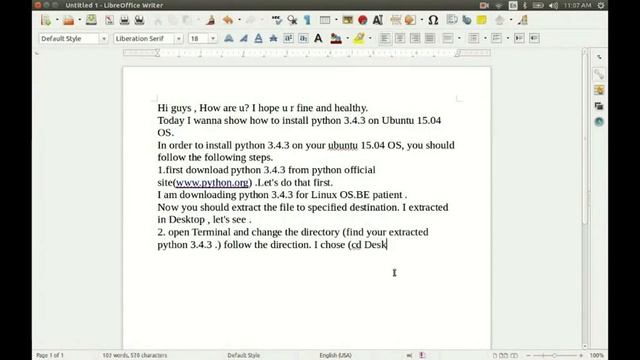This screenshot has height=360, width=640.
Task: Open the font size 18 dropdown
Action: (x=213, y=39)
